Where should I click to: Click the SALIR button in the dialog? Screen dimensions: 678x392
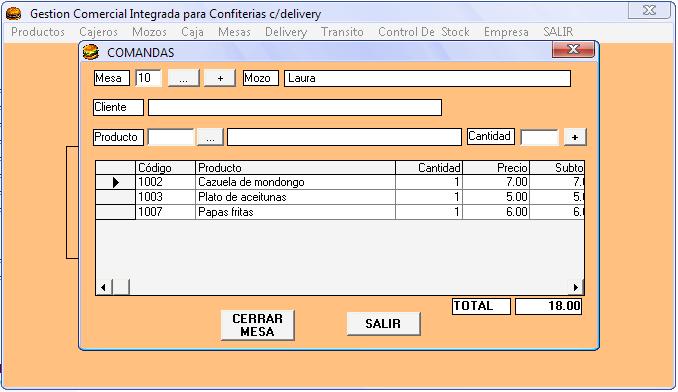(x=383, y=324)
